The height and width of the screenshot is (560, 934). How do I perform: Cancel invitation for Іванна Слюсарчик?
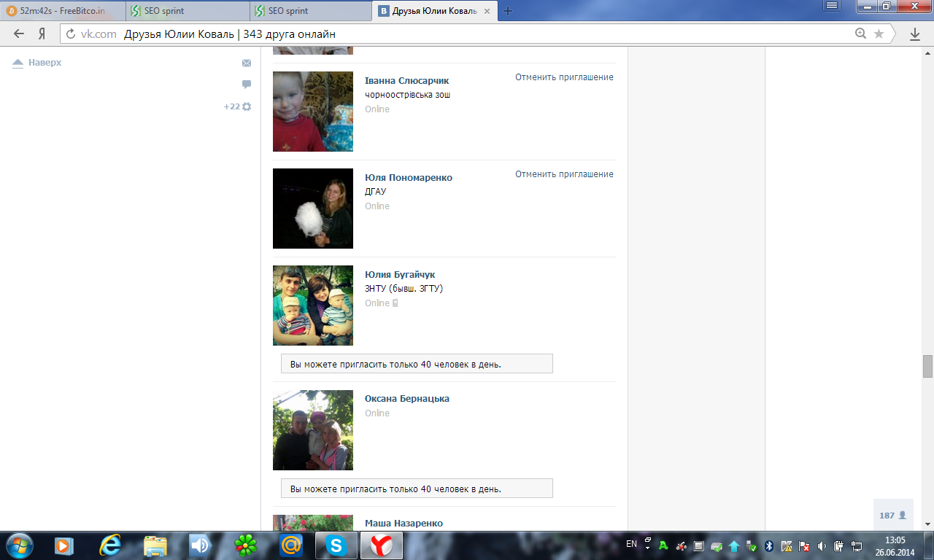pos(564,77)
